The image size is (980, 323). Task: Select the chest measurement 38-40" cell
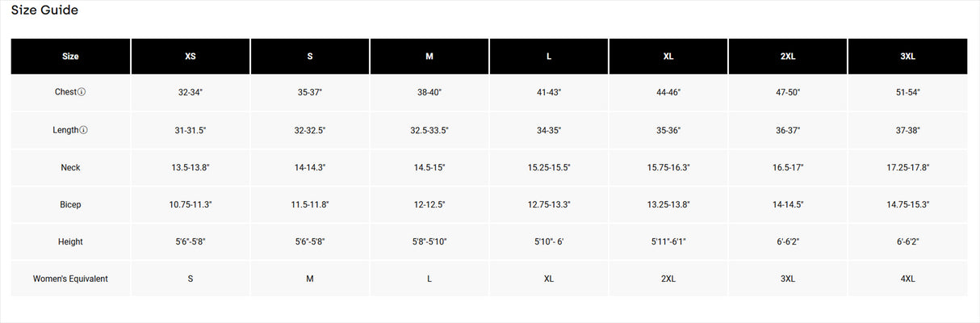click(429, 93)
